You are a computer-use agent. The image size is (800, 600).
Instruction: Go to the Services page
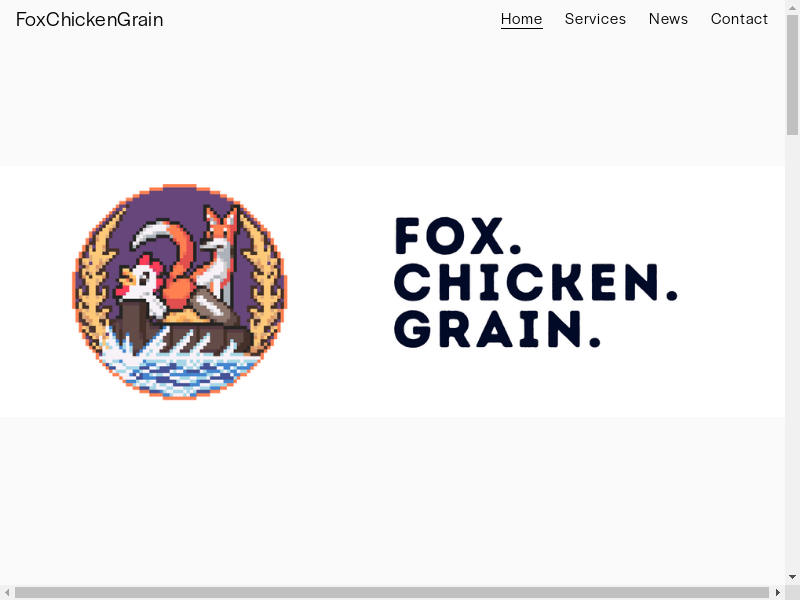pyautogui.click(x=595, y=19)
